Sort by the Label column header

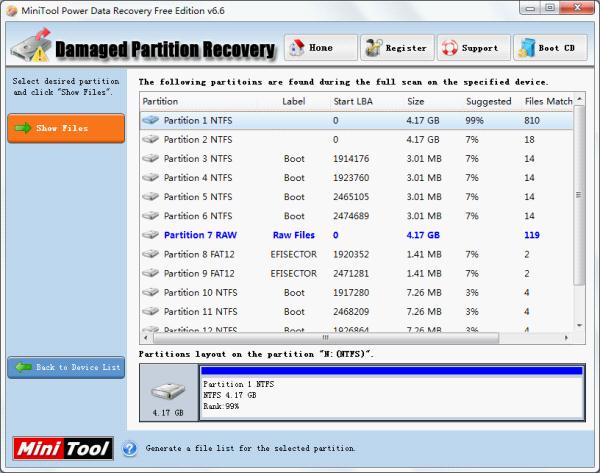(x=293, y=101)
